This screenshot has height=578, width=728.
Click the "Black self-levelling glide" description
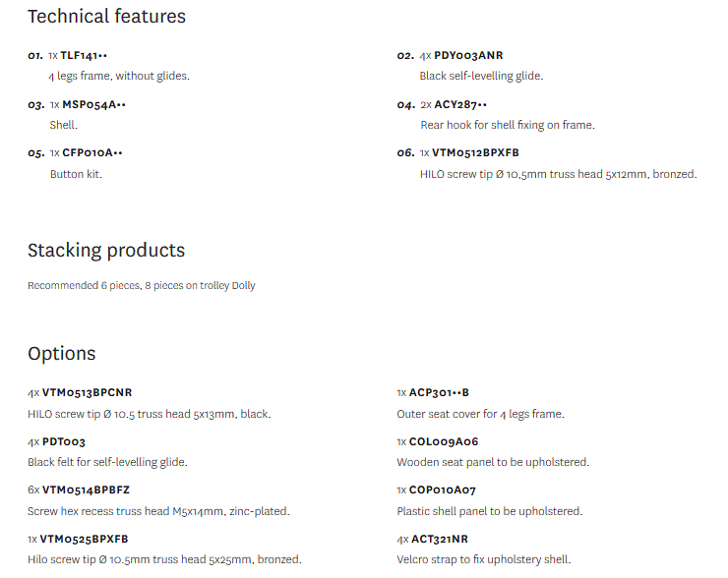[x=481, y=76]
